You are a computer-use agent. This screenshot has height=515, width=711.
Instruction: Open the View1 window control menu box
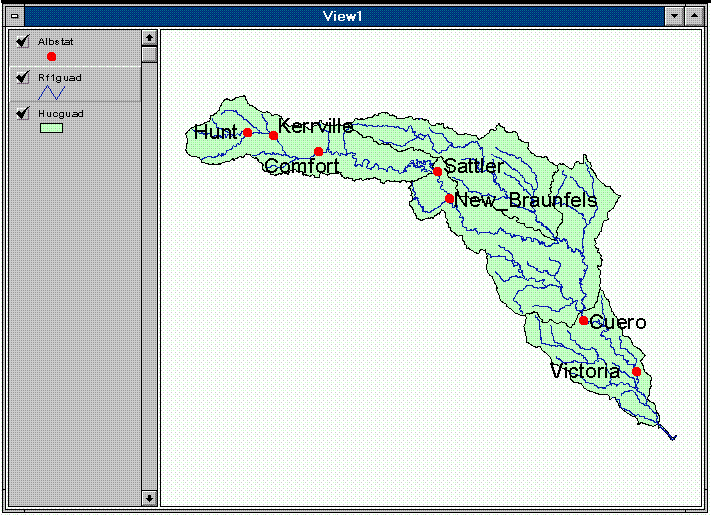(14, 16)
